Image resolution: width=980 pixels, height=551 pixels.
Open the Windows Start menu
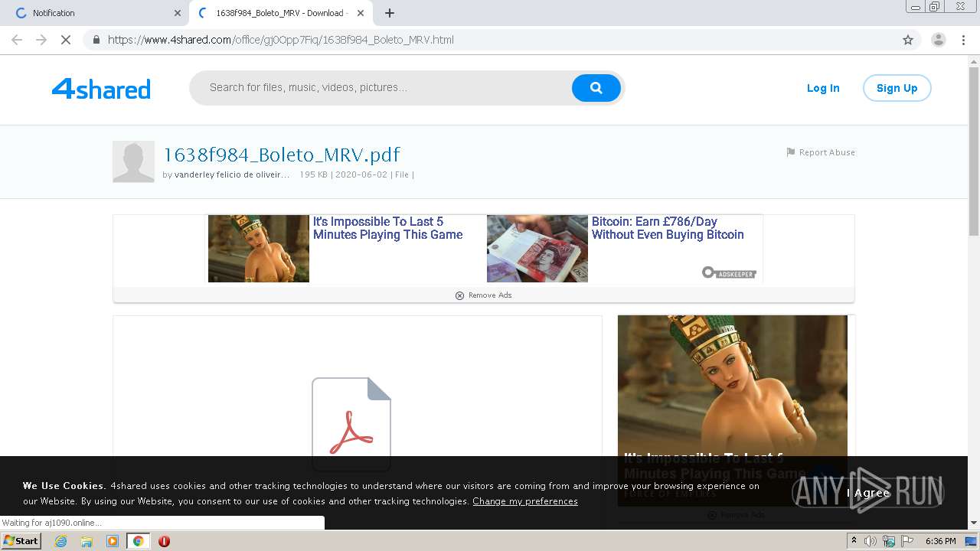pyautogui.click(x=21, y=541)
